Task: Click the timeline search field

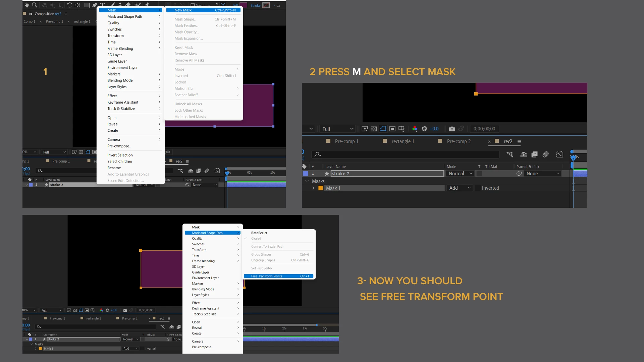Action: point(406,154)
